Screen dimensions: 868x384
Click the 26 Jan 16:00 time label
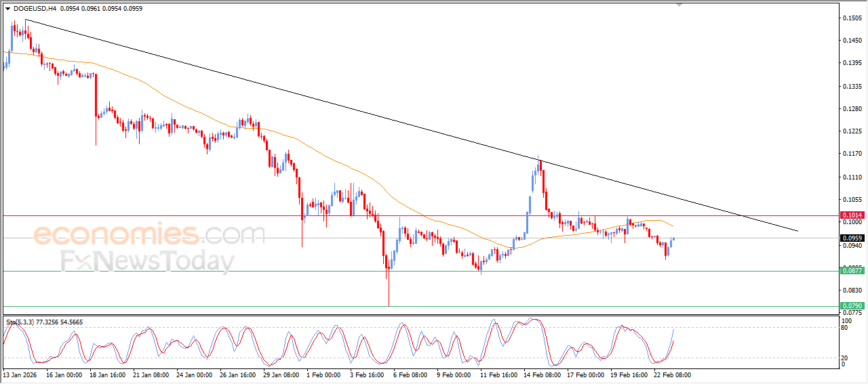(x=237, y=375)
